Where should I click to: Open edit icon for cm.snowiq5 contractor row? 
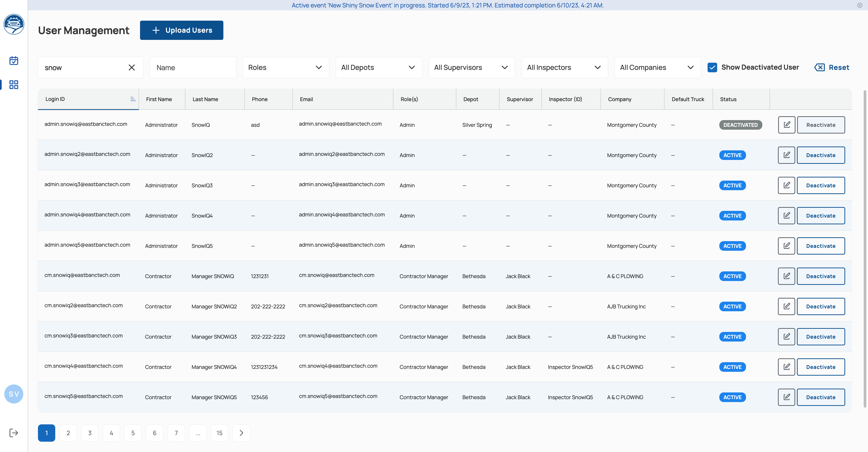pos(786,397)
